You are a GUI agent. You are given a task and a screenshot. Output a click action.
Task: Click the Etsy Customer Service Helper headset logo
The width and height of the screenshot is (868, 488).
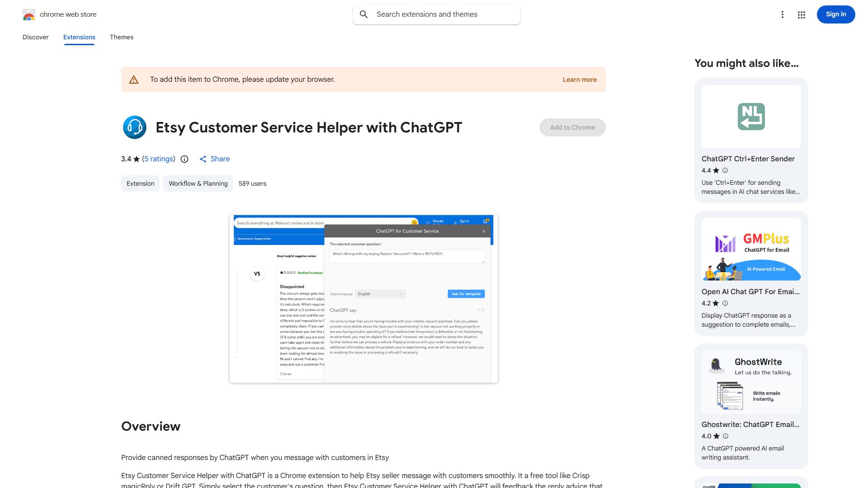tap(134, 127)
